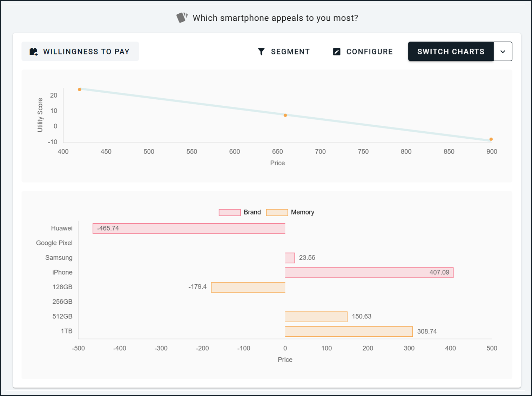Click the iPhone bar showing 407.09
532x396 pixels.
(x=369, y=273)
